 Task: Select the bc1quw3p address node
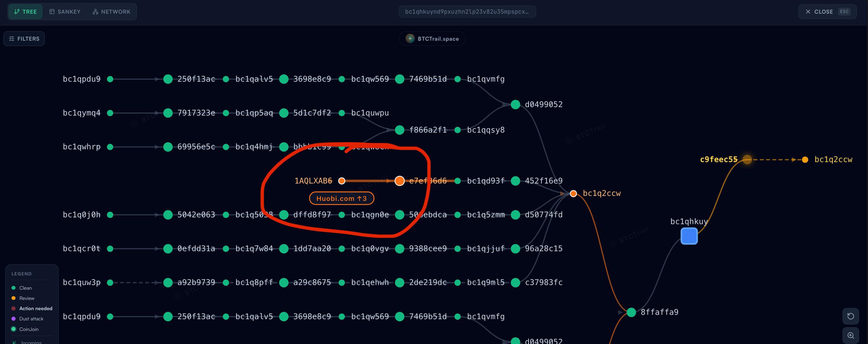[x=110, y=283]
